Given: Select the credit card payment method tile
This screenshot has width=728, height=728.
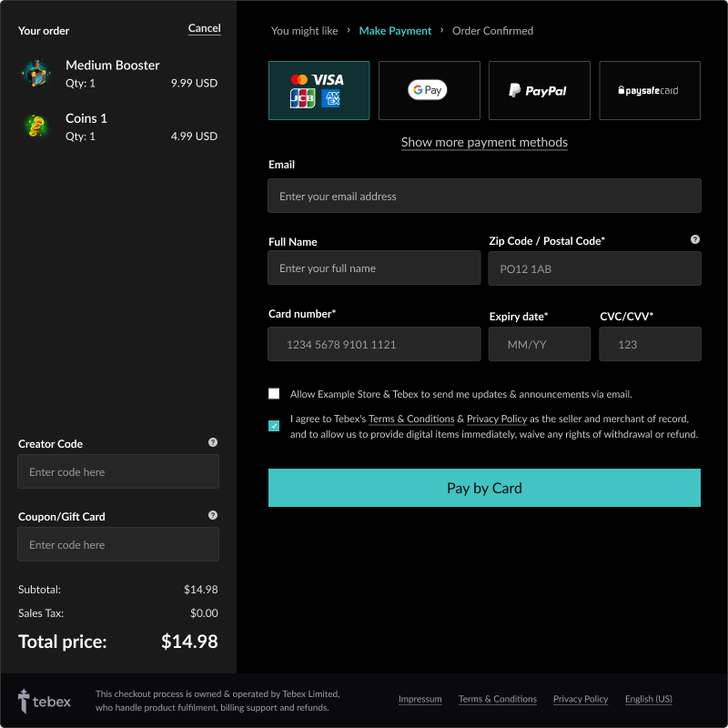Looking at the screenshot, I should pyautogui.click(x=318, y=90).
